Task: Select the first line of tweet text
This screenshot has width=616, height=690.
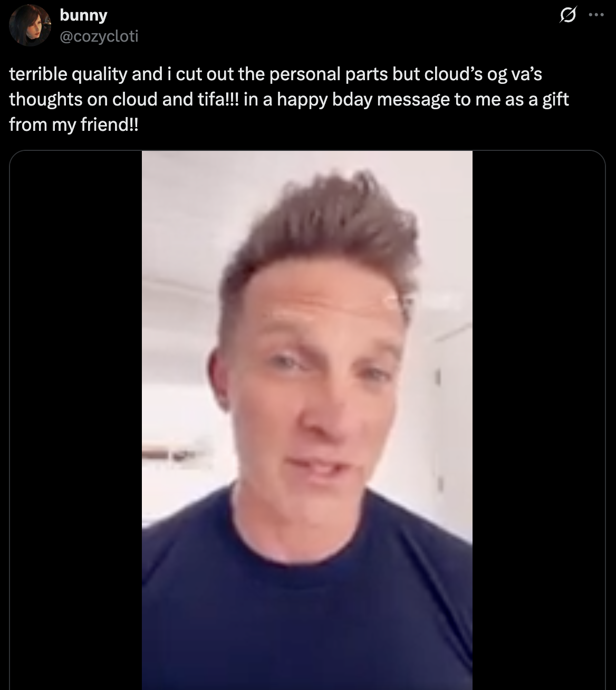Action: click(276, 74)
